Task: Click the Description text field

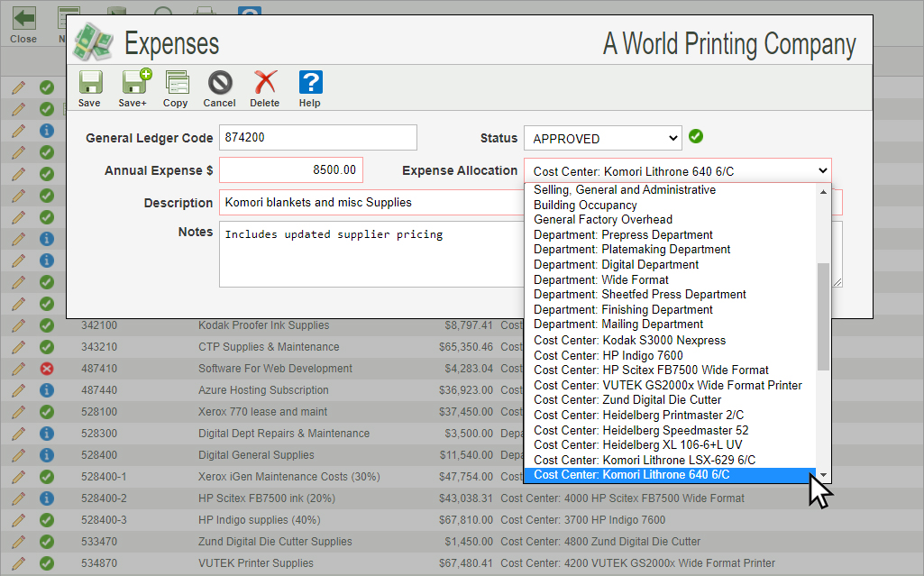Action: [x=371, y=203]
